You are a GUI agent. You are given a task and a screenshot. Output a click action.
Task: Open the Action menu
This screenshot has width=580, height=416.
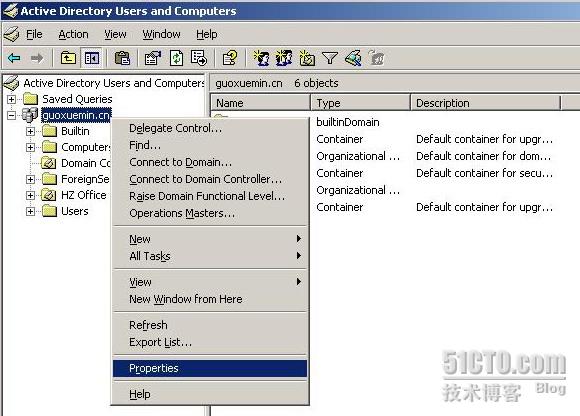point(73,34)
